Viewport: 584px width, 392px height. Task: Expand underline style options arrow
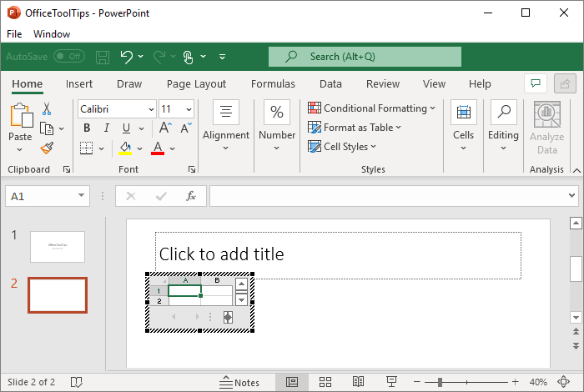(x=142, y=128)
